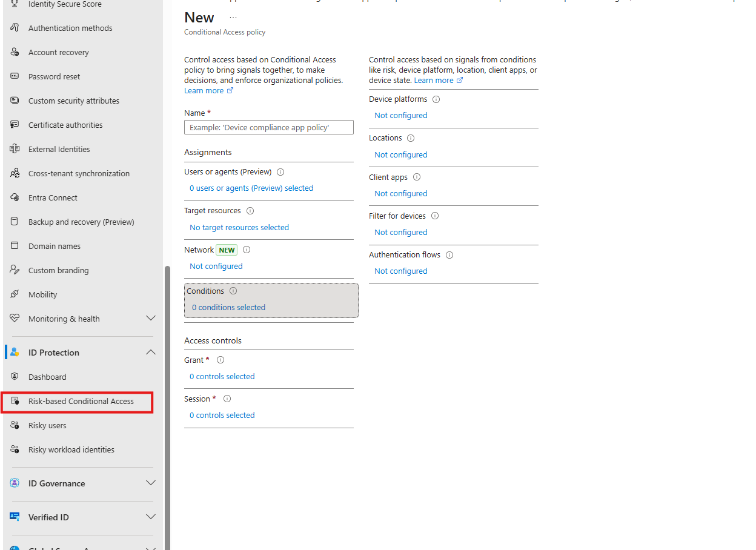Open 'Not configured' under Device platforms
Image resolution: width=756 pixels, height=550 pixels.
click(400, 116)
